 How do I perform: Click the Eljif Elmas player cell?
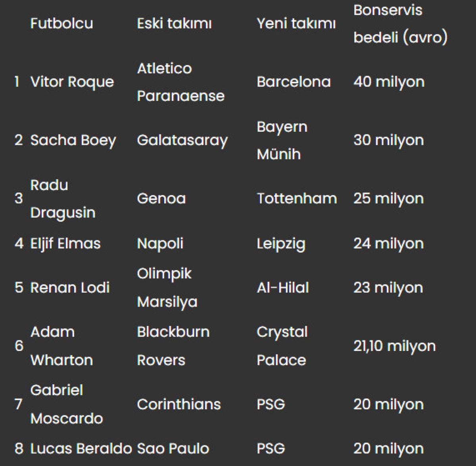tap(65, 243)
